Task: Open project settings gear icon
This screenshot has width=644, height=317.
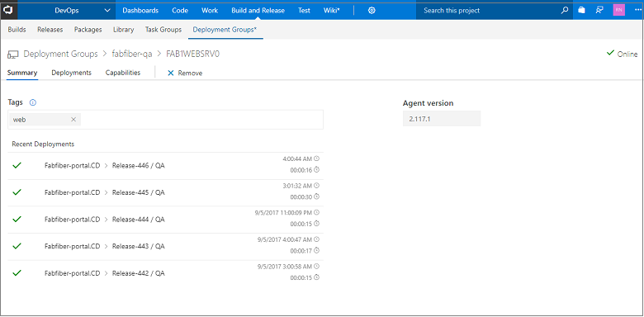Action: coord(372,11)
